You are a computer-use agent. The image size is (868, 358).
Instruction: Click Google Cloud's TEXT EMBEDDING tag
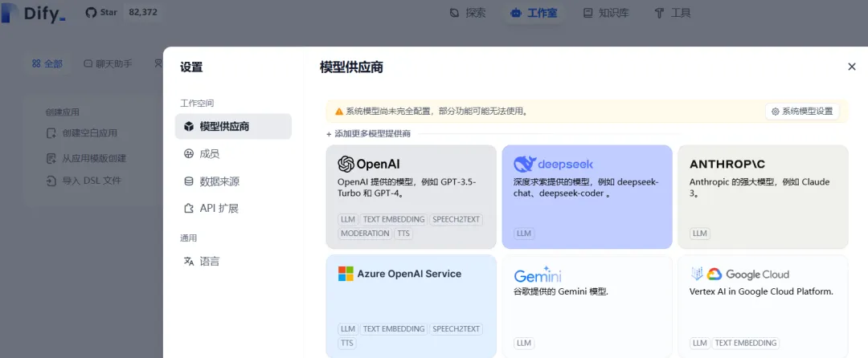[746, 343]
